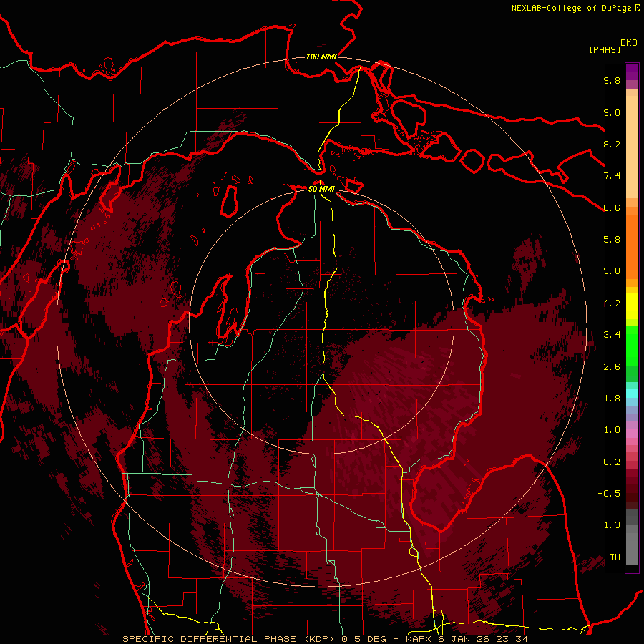The width and height of the screenshot is (644, 644).
Task: Click the '6 JAN 26 23:34' timestamp
Action: [x=484, y=639]
